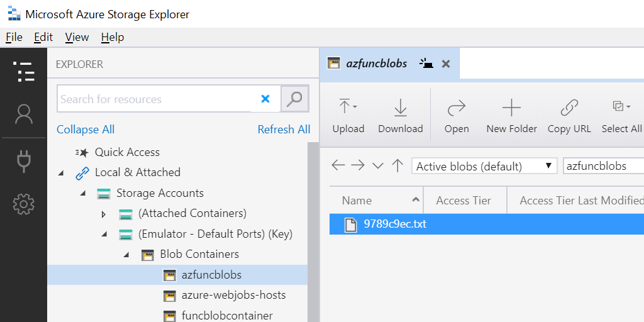Clear the resource search with X
The image size is (644, 322).
(x=265, y=99)
